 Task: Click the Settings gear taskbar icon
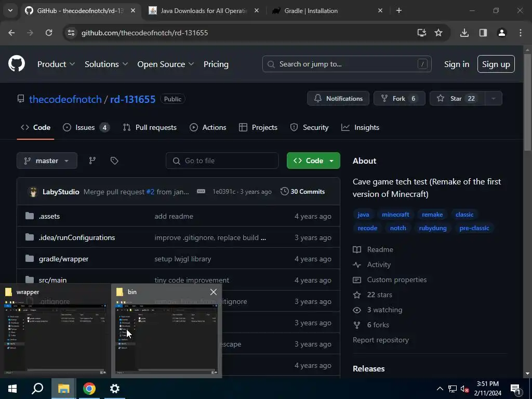point(115,389)
